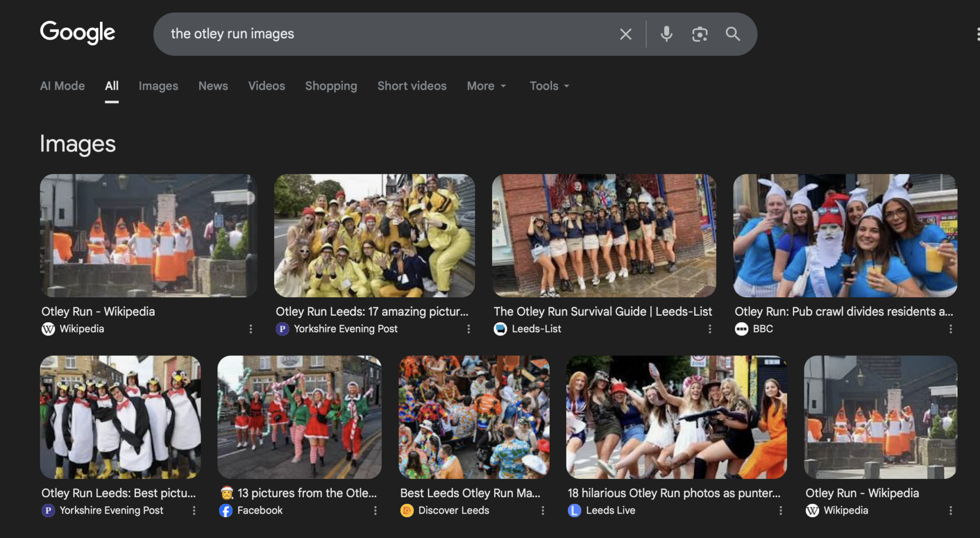Screen dimensions: 980x538
Task: Open options menu for Discover Leeds result
Action: pyautogui.click(x=543, y=510)
